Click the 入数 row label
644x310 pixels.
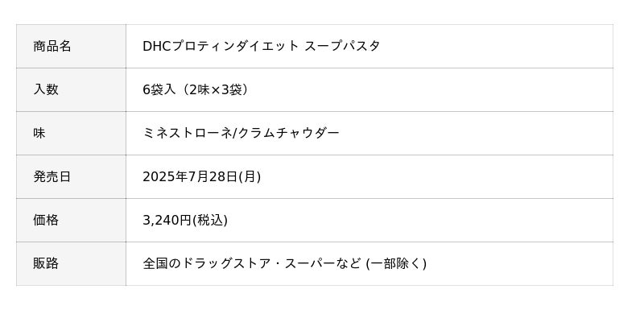[71, 90]
